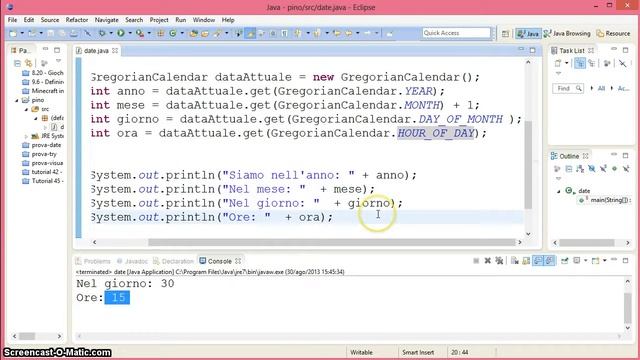Toggle Scheduled view in Task List toolbar

(x=591, y=63)
